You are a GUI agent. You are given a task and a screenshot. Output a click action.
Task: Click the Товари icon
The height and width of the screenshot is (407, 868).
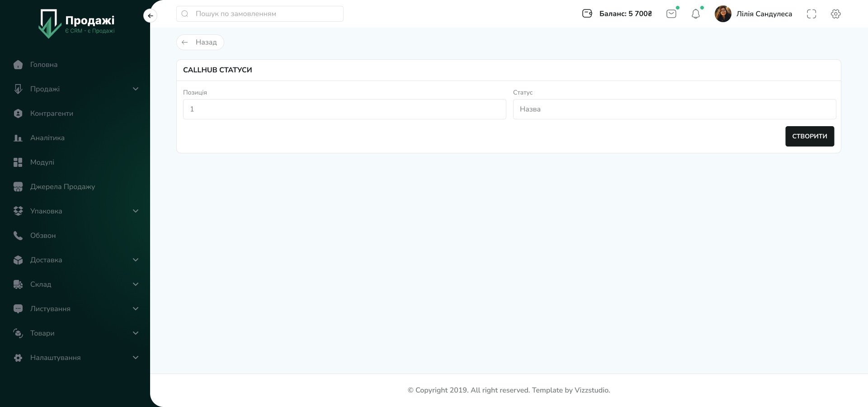pos(18,333)
